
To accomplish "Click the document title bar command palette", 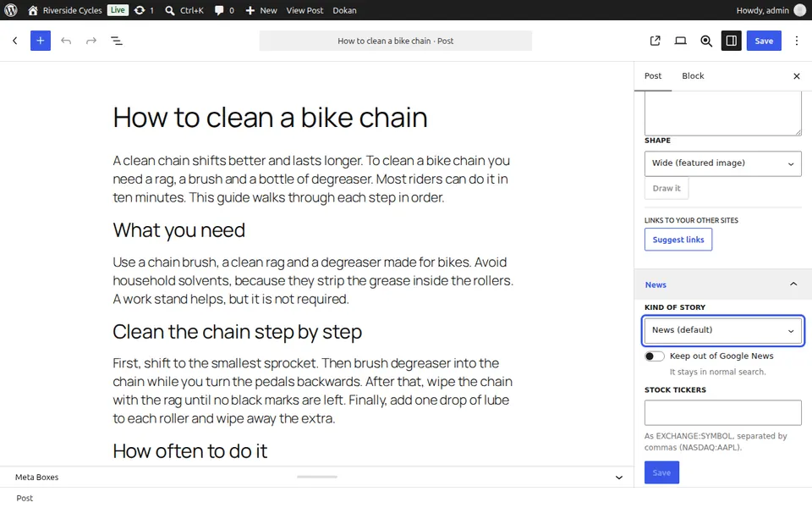I will click(x=396, y=41).
